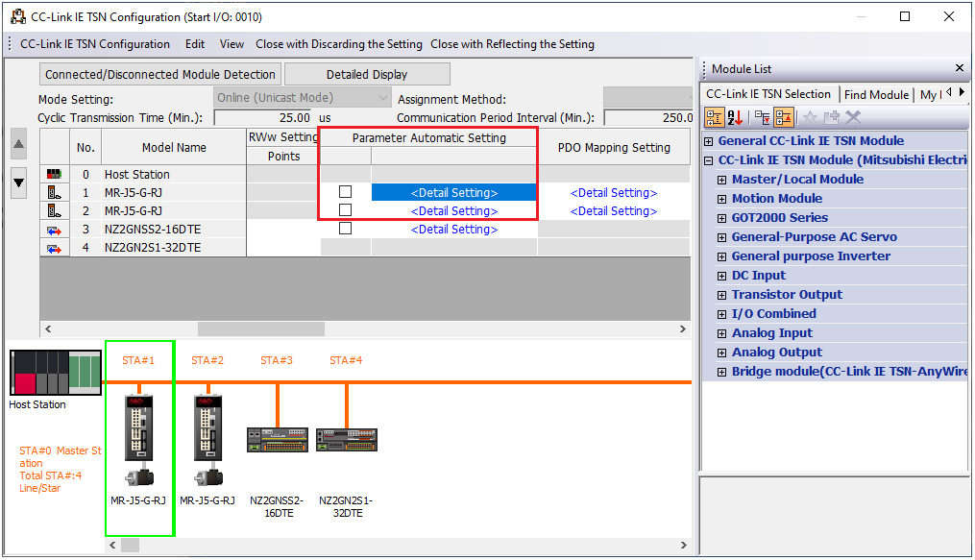Viewport: 975px width, 560px height.
Task: Click the CC-Link IE TSN window title icon
Action: tap(18, 16)
